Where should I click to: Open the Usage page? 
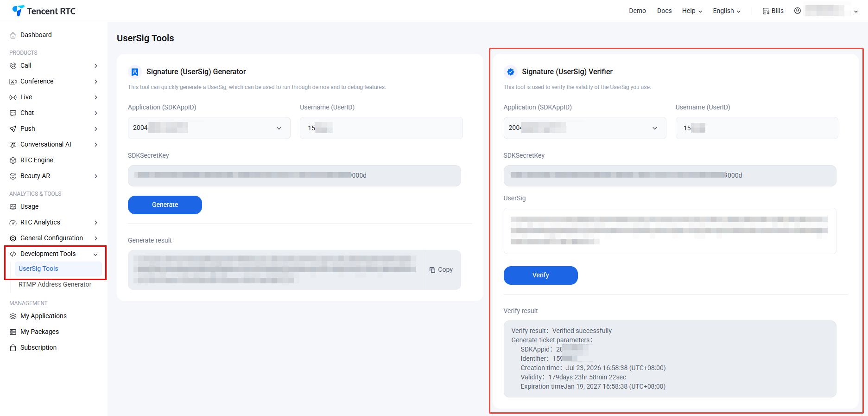(x=30, y=206)
